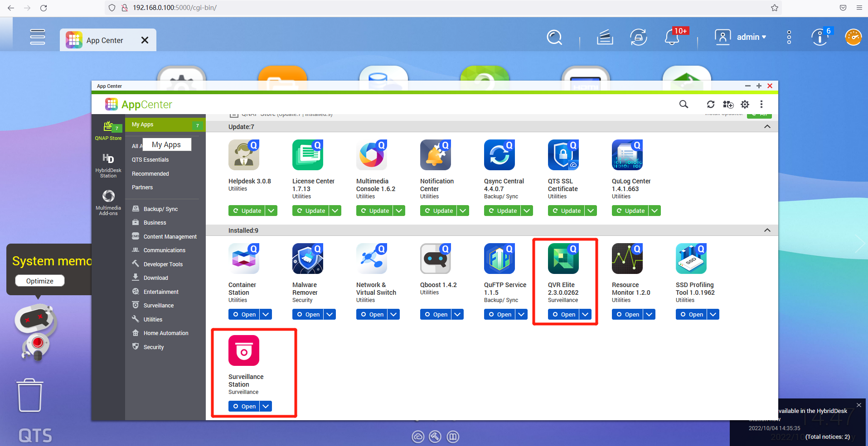
Task: Switch to the App Center taskbar tab
Action: pyautogui.click(x=108, y=40)
